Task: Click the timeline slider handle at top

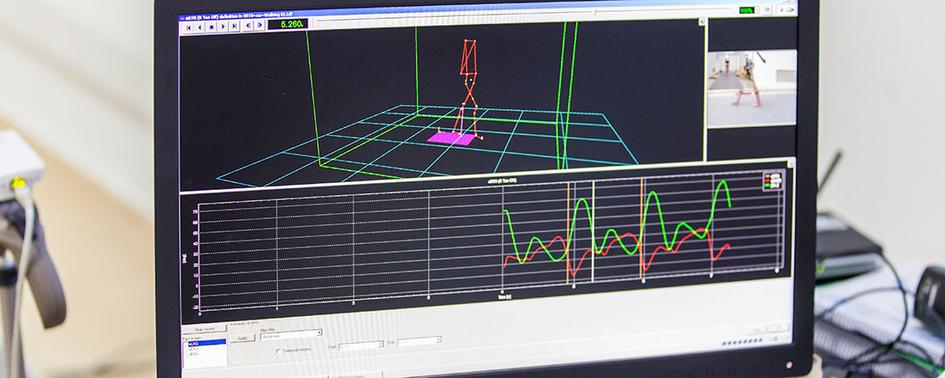Action: [594, 11]
